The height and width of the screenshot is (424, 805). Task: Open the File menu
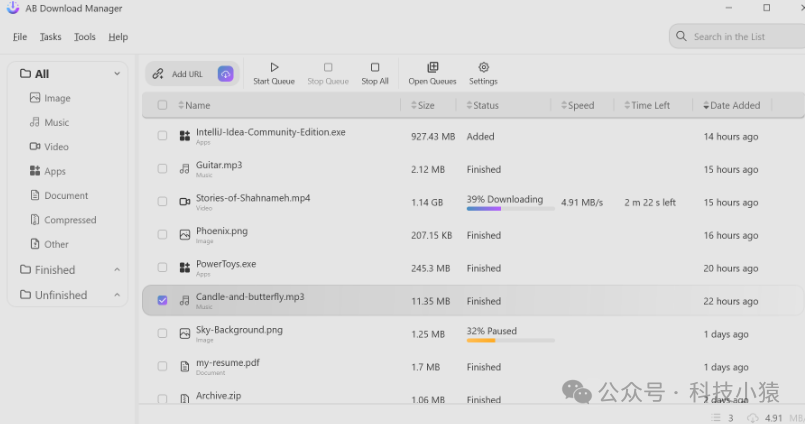(x=20, y=37)
